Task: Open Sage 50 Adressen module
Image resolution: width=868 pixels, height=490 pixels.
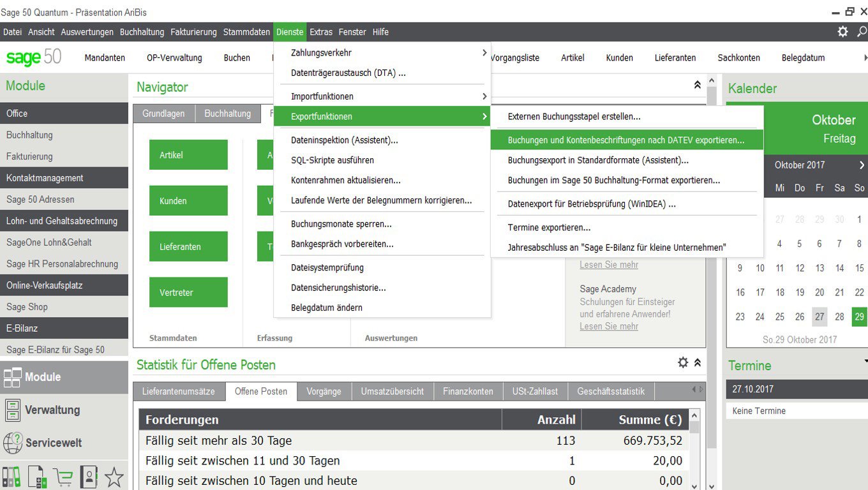Action: coord(64,200)
